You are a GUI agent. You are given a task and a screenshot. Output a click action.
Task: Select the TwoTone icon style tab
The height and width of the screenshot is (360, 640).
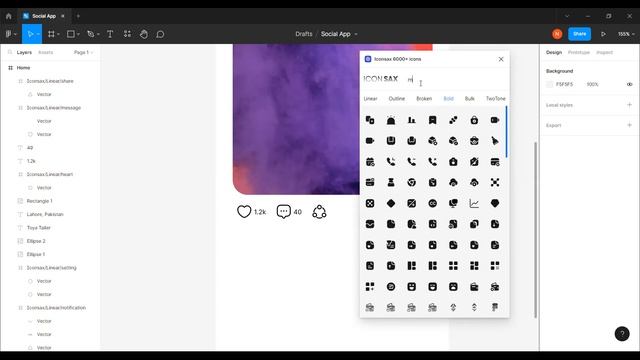click(x=496, y=99)
